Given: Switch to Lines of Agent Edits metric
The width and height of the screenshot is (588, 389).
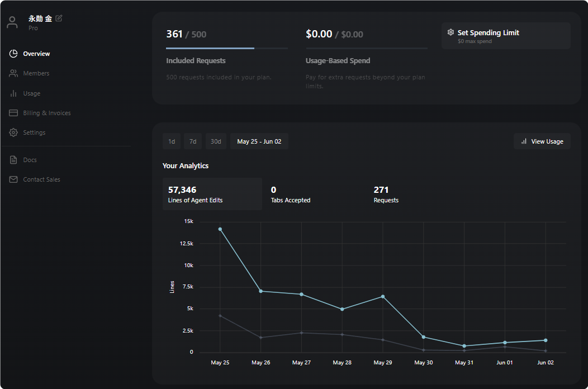Looking at the screenshot, I should (212, 194).
